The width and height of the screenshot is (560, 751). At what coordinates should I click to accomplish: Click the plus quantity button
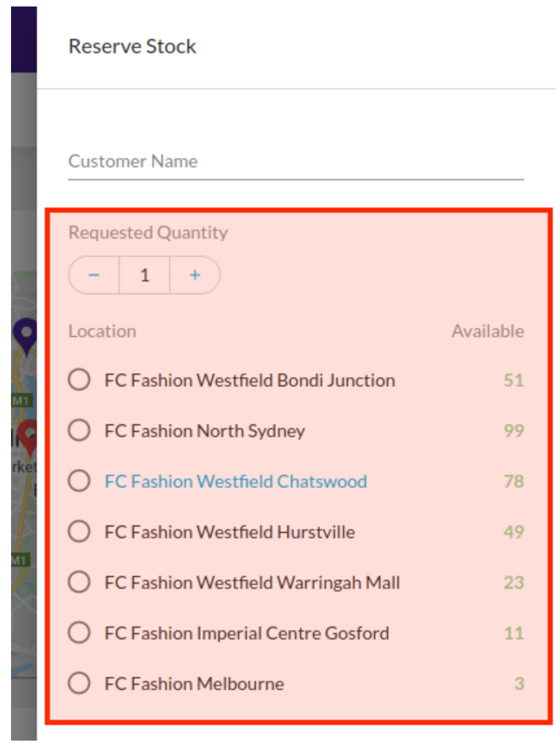click(195, 275)
